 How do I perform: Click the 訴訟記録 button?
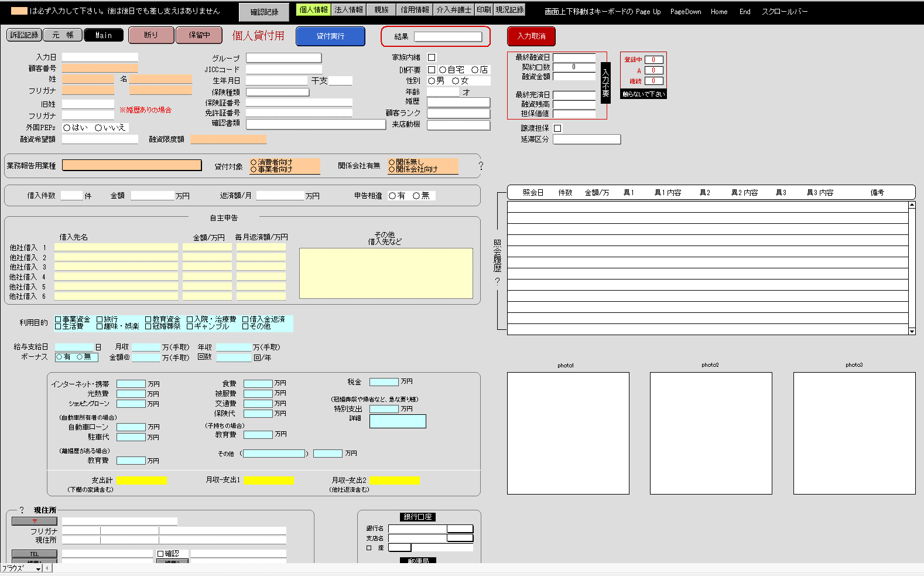(x=24, y=35)
